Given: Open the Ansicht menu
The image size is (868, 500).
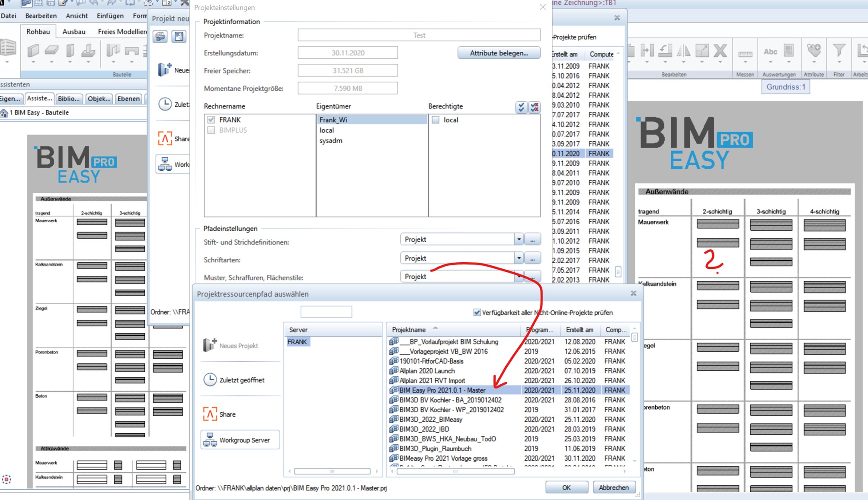Looking at the screenshot, I should (x=77, y=16).
